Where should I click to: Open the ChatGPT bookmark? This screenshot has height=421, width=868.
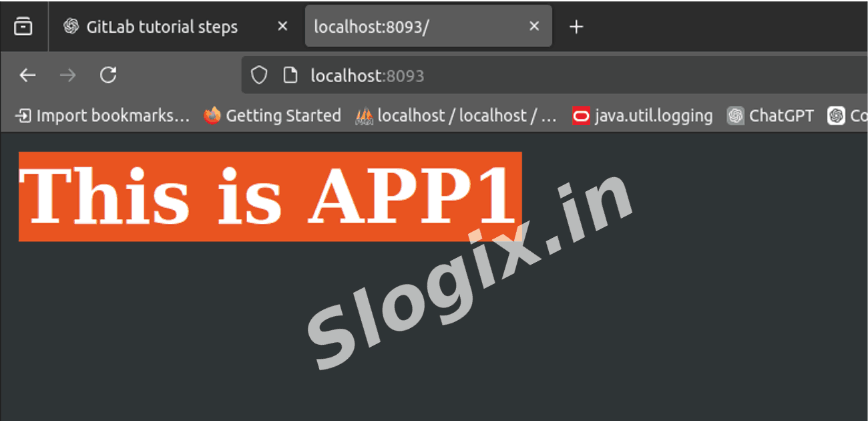(x=771, y=116)
